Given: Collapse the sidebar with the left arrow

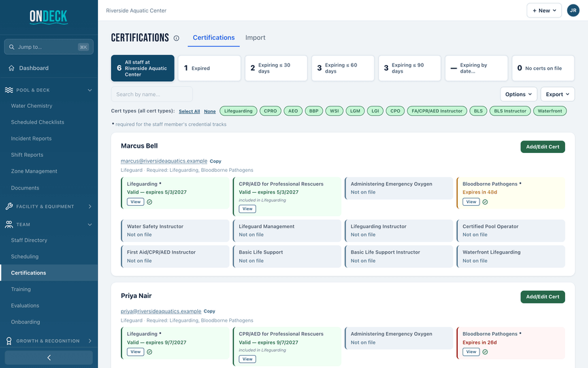Looking at the screenshot, I should tap(49, 358).
